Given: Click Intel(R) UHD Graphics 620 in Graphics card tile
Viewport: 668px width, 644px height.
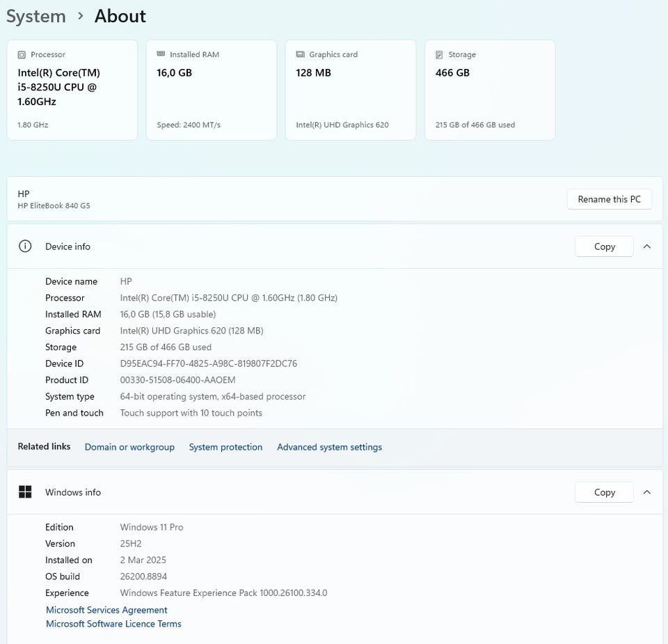Looking at the screenshot, I should tap(342, 125).
